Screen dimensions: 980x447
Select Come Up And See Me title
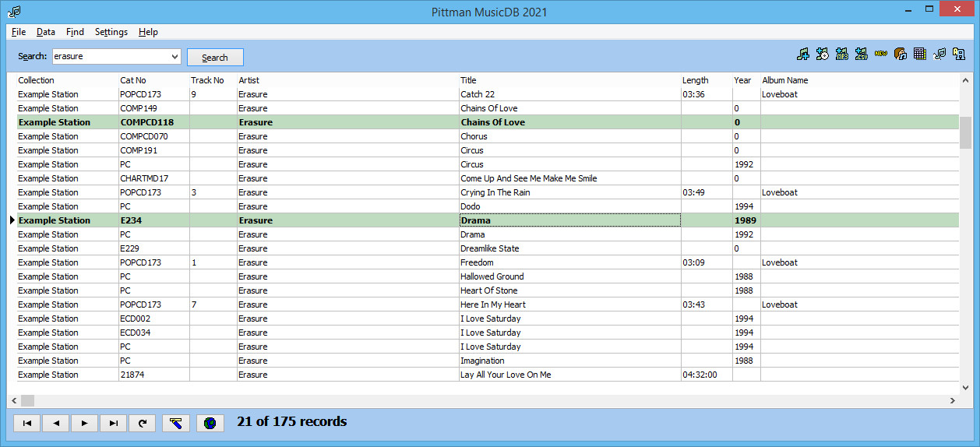569,178
